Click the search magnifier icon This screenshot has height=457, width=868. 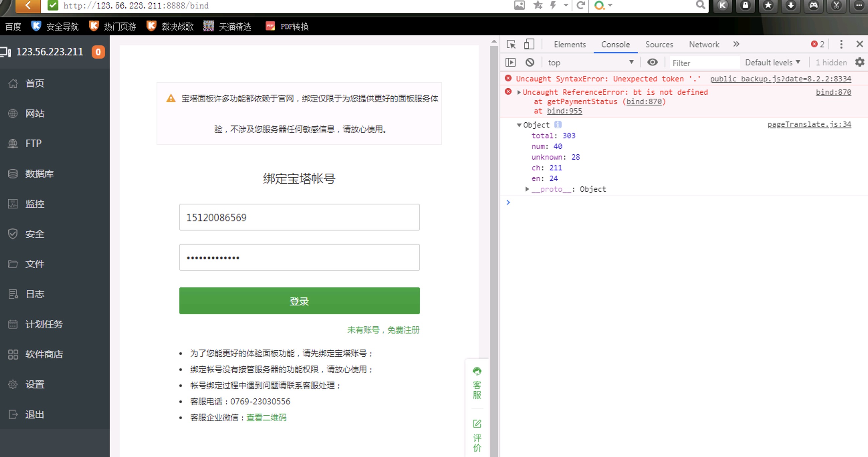click(x=700, y=5)
